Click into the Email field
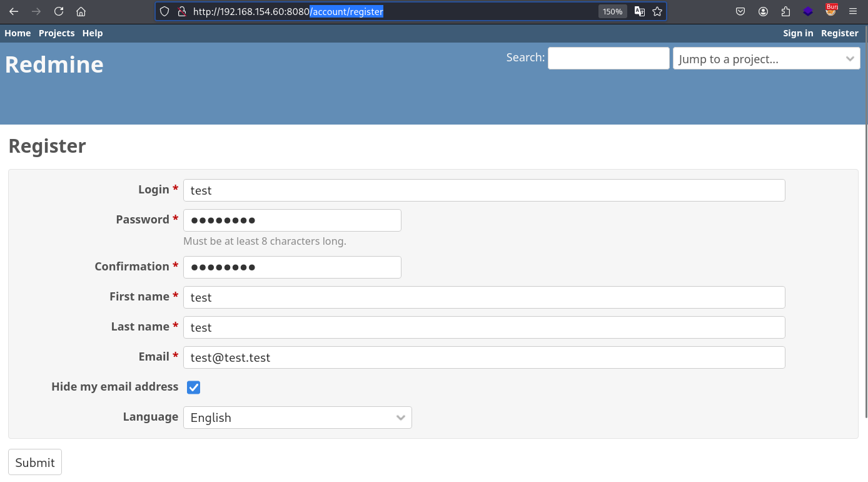Screen dimensions: 868x482 tap(484, 357)
